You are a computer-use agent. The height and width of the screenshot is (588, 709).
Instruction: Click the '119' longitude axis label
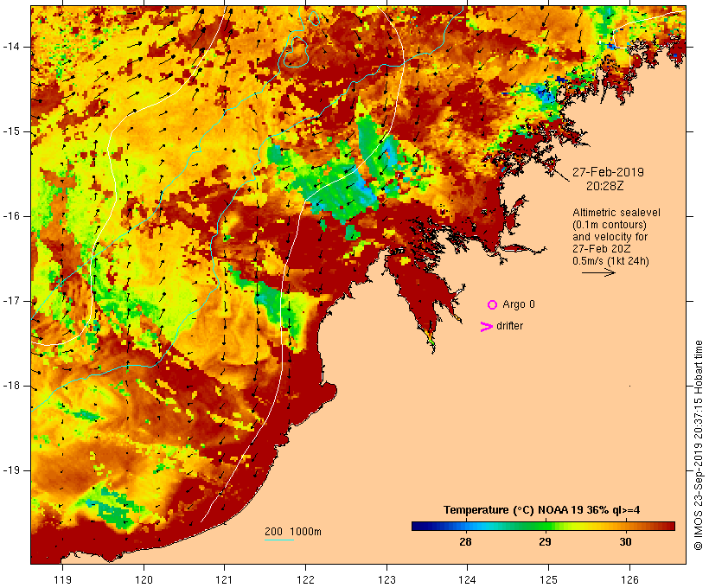point(62,580)
